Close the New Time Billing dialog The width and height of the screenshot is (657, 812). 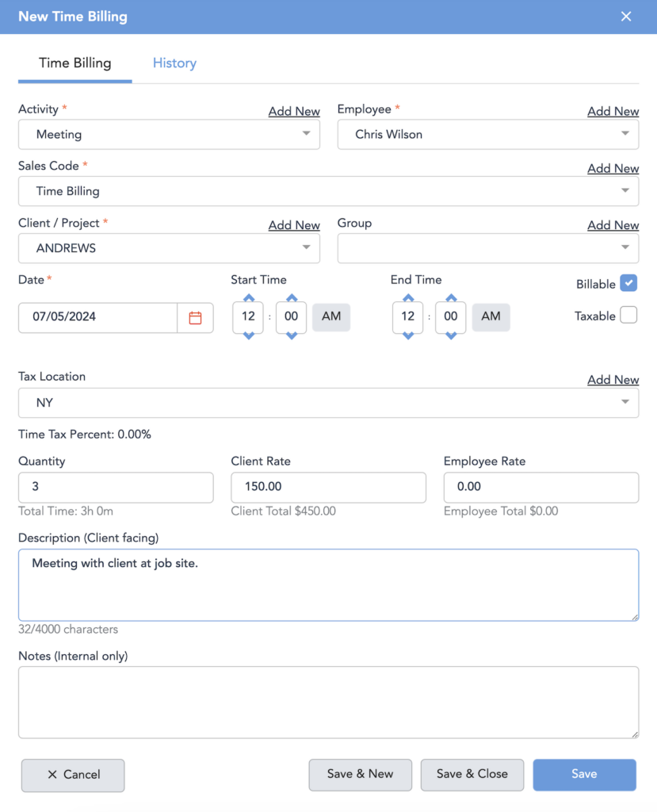[x=626, y=17]
